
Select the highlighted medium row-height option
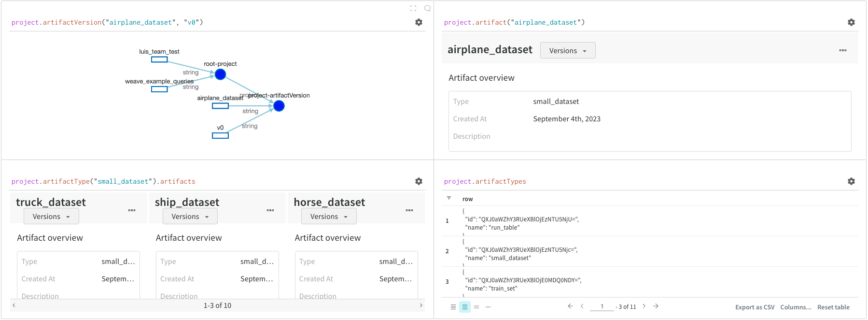(x=465, y=307)
